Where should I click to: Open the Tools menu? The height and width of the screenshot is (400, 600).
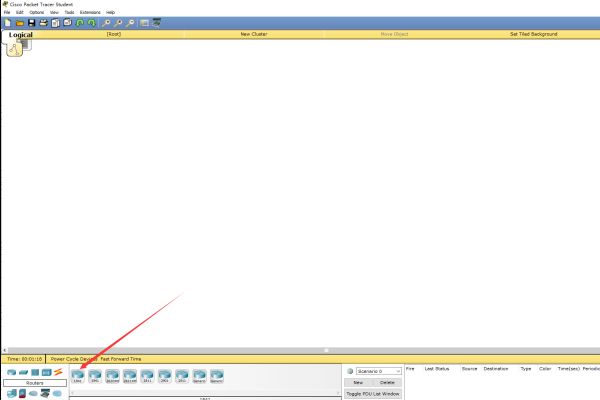(x=69, y=12)
